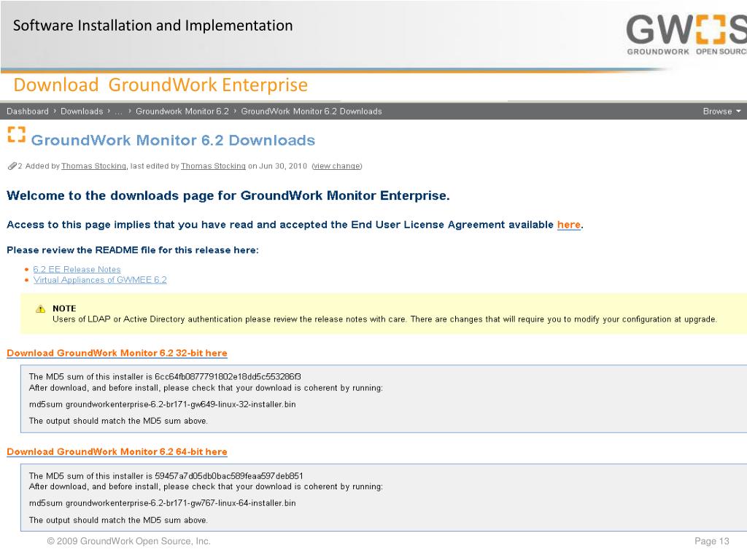This screenshot has width=747, height=560.
Task: Click the Download GroundWork Enterprise slide title
Action: [x=160, y=85]
